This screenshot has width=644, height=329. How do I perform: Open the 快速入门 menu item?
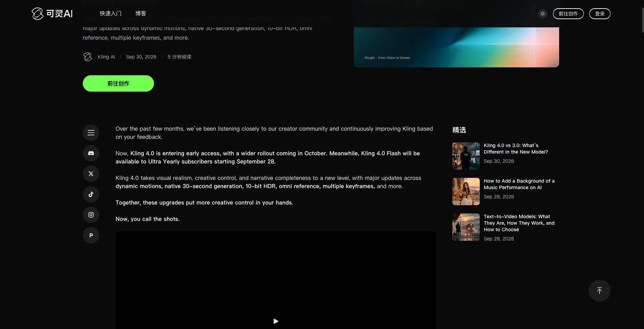[x=111, y=14]
